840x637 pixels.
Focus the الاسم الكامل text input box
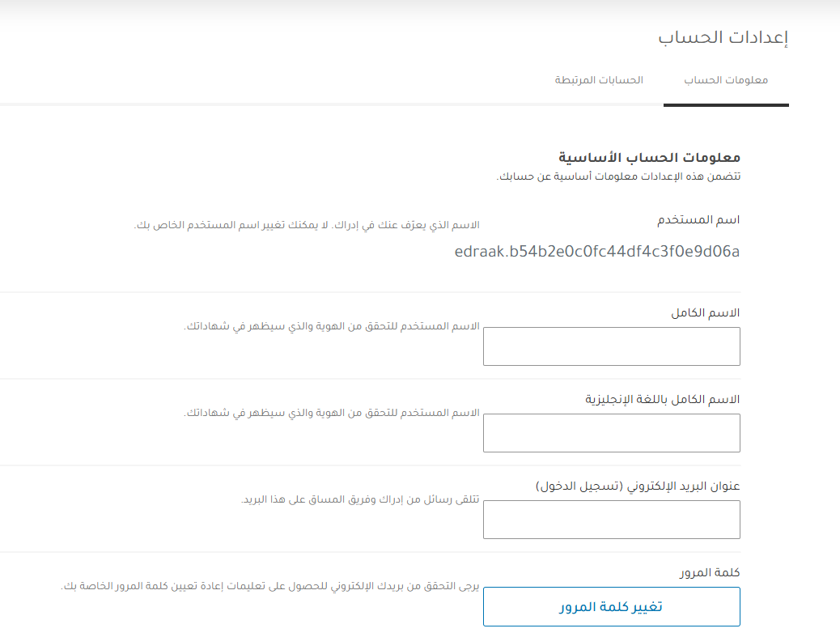[611, 346]
